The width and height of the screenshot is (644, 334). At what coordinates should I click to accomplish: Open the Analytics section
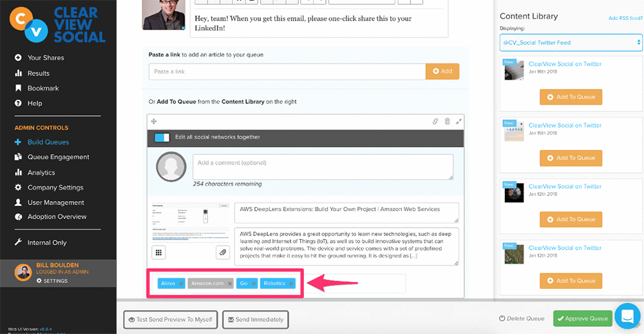click(x=41, y=173)
